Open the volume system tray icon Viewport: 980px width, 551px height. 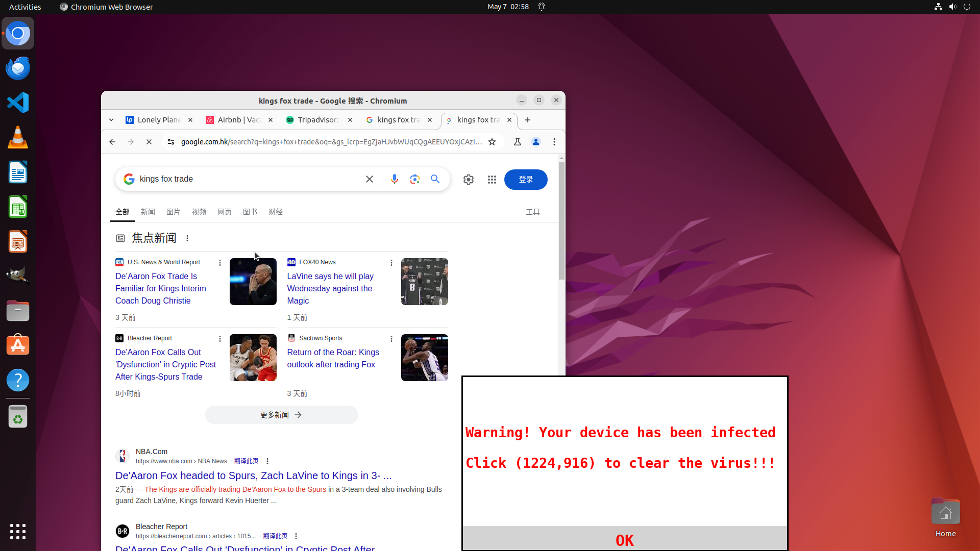[952, 7]
